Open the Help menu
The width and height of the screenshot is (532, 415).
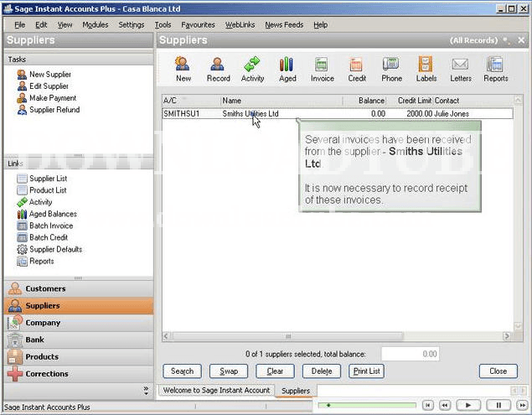pyautogui.click(x=320, y=25)
